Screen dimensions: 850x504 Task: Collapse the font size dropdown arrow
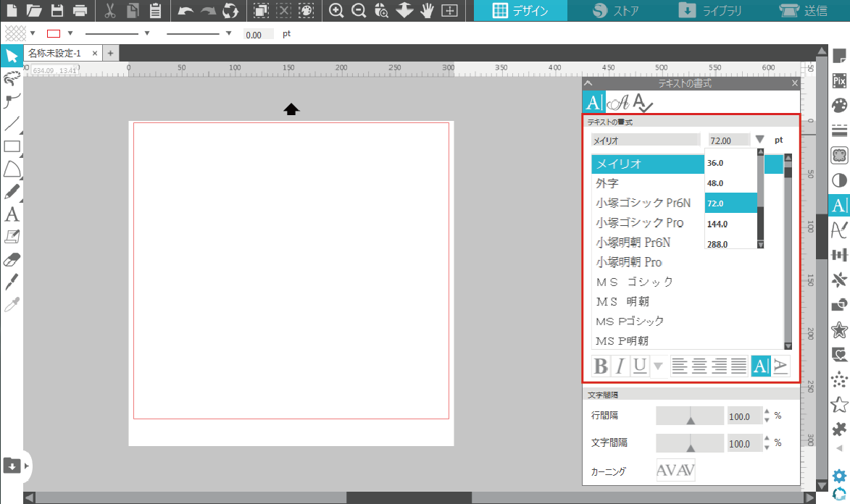click(x=759, y=140)
